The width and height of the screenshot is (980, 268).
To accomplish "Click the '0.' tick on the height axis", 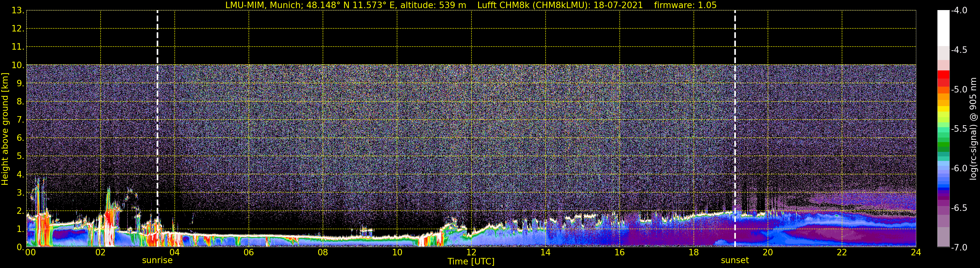I will 20,247.
